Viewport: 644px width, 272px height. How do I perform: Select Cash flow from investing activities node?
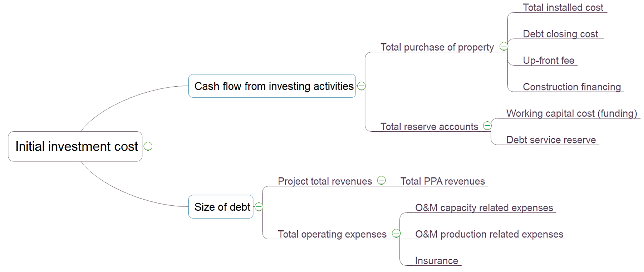tap(274, 86)
